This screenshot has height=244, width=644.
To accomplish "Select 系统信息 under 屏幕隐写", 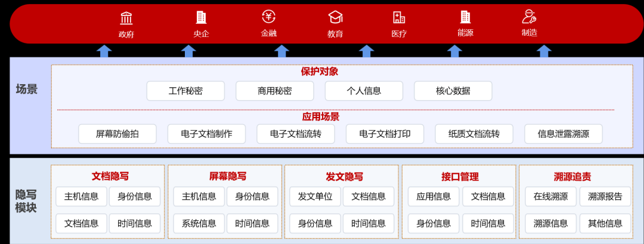I will click(x=199, y=223).
